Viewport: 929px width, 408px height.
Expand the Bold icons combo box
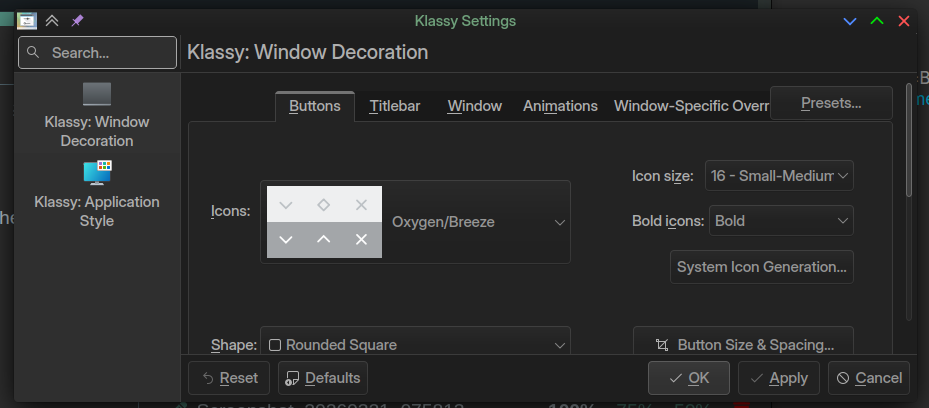779,221
